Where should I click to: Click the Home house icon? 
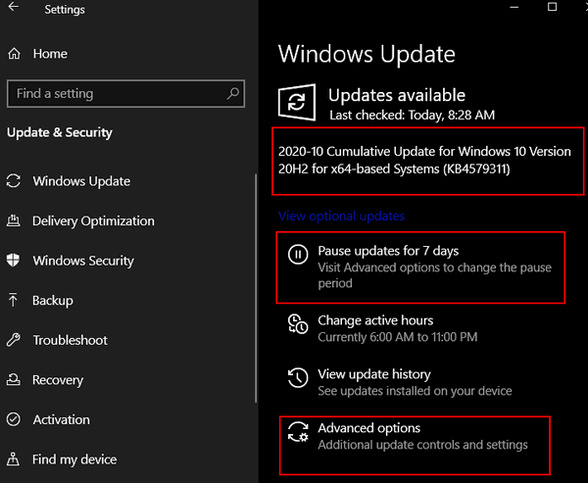[x=14, y=54]
